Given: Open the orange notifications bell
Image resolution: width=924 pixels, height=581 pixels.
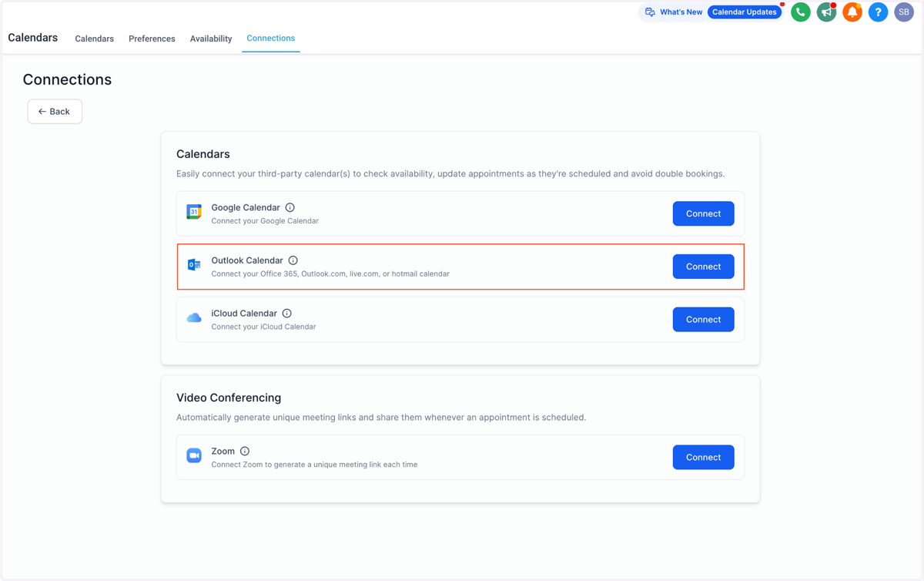Looking at the screenshot, I should click(852, 12).
